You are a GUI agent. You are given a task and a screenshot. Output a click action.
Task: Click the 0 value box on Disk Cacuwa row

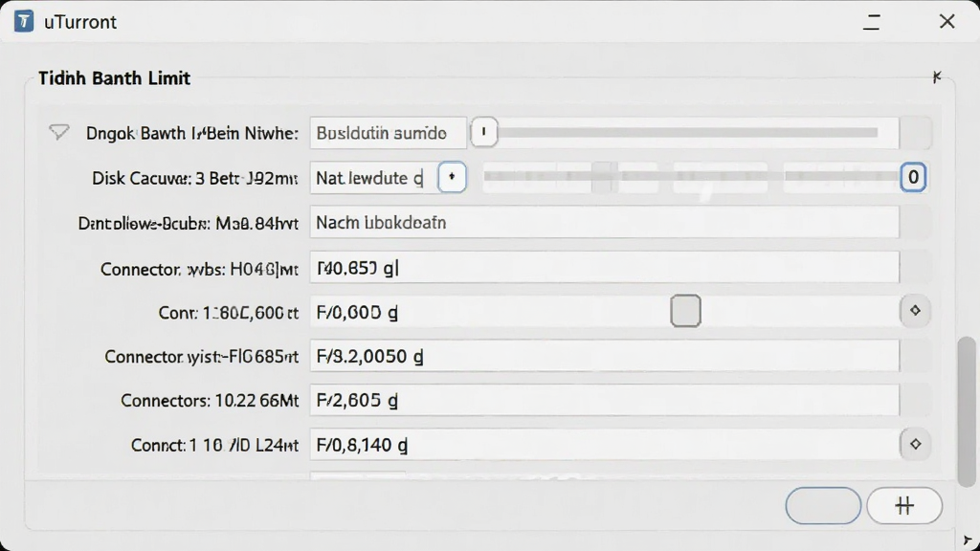pyautogui.click(x=912, y=177)
